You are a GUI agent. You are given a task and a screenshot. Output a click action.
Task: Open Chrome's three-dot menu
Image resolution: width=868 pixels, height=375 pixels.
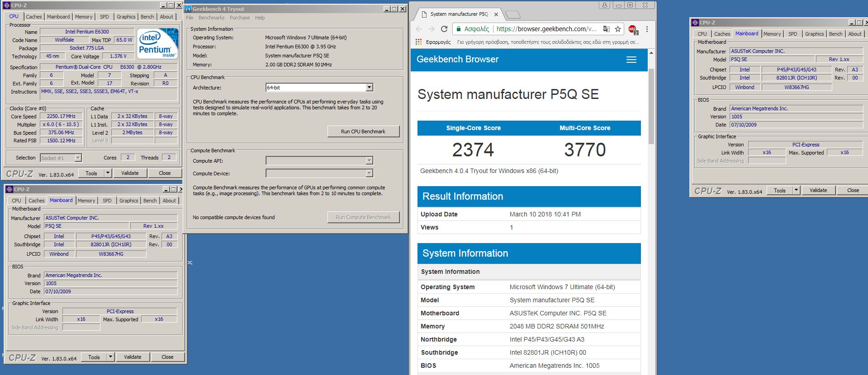coord(647,29)
